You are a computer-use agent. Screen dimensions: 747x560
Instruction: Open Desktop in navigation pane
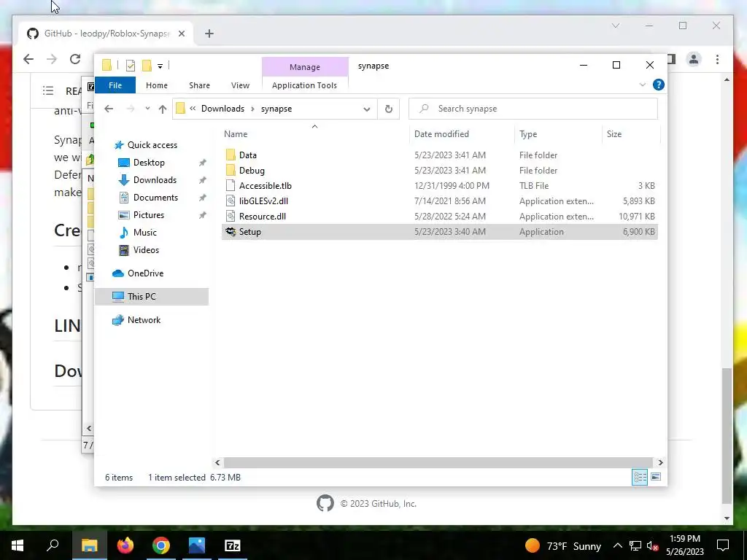pos(149,163)
